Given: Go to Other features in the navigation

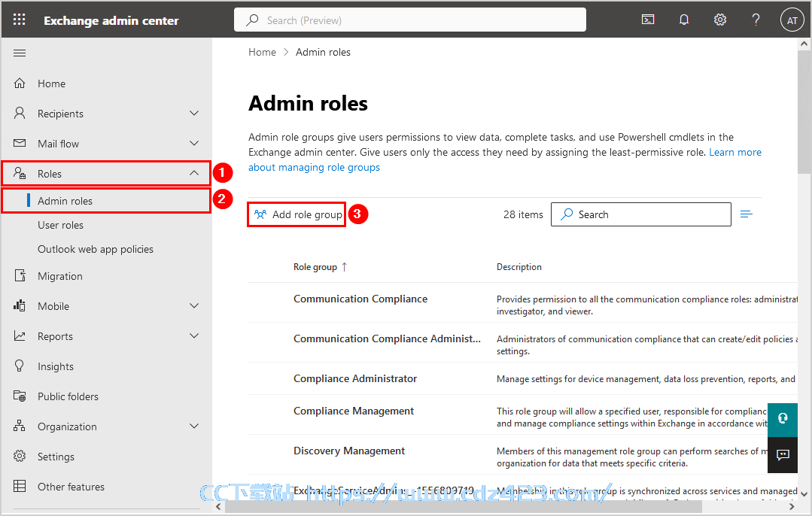Looking at the screenshot, I should point(71,487).
